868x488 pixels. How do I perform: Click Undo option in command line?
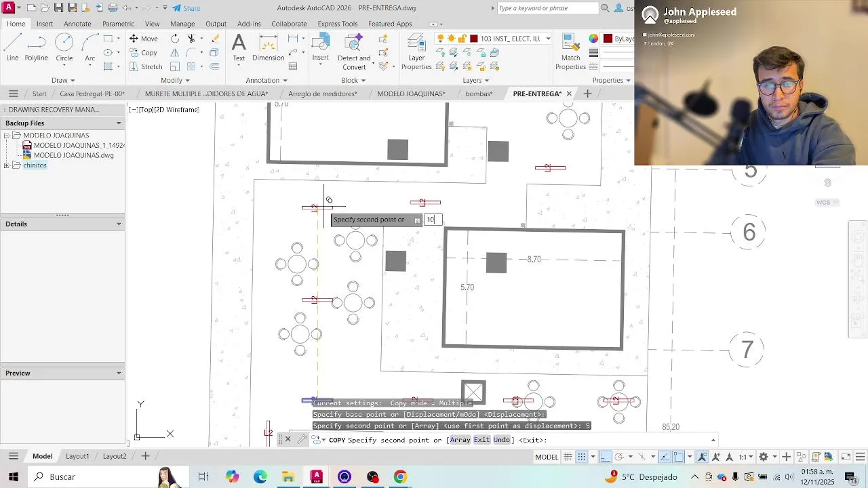click(501, 440)
